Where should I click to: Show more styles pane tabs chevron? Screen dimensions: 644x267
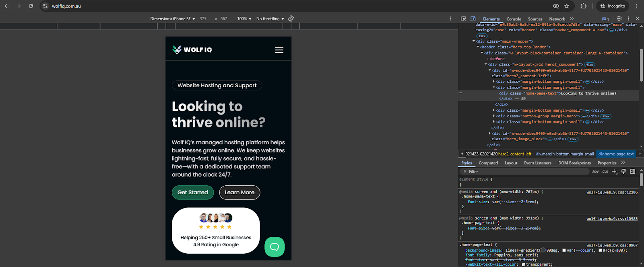623,162
